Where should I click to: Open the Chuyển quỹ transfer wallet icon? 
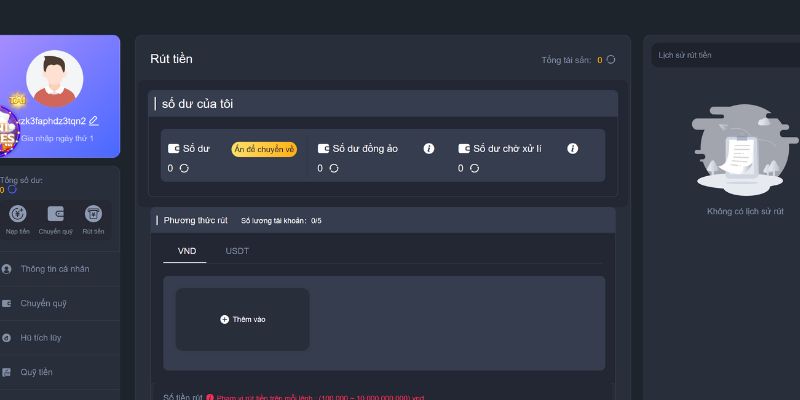(56, 214)
